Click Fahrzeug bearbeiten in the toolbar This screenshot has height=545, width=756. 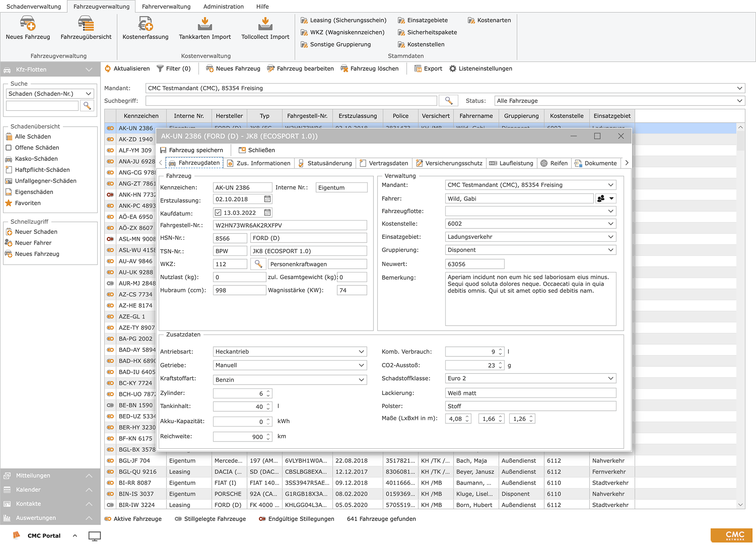pyautogui.click(x=300, y=69)
